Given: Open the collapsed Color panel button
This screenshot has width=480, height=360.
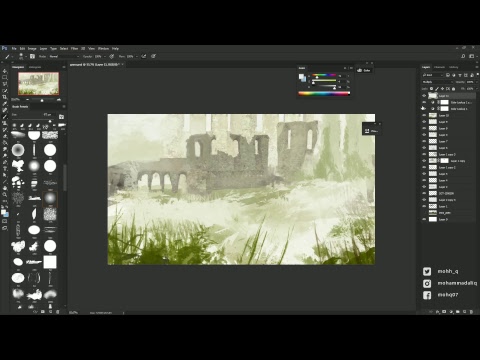Looking at the screenshot, I should (364, 70).
